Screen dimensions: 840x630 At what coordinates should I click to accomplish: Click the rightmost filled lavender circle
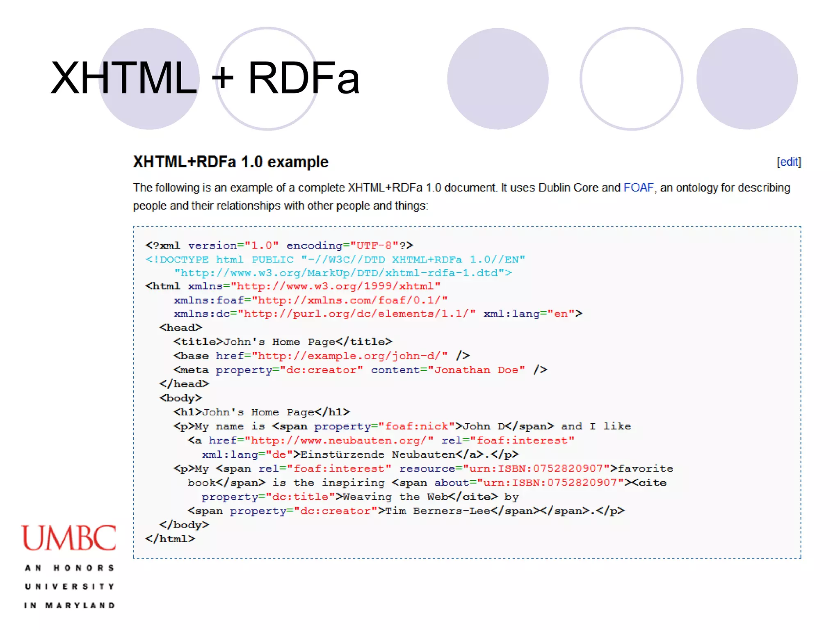[x=747, y=79]
